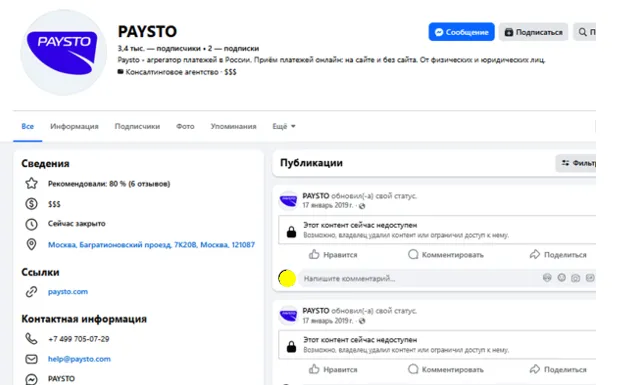Click the second post's lock icon
The image size is (618, 385).
[x=291, y=346]
